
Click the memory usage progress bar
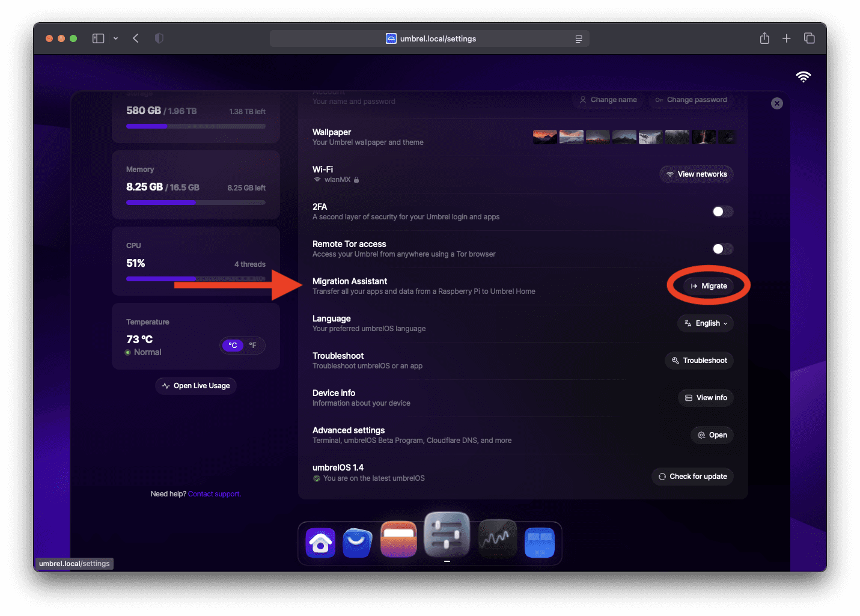pos(196,203)
